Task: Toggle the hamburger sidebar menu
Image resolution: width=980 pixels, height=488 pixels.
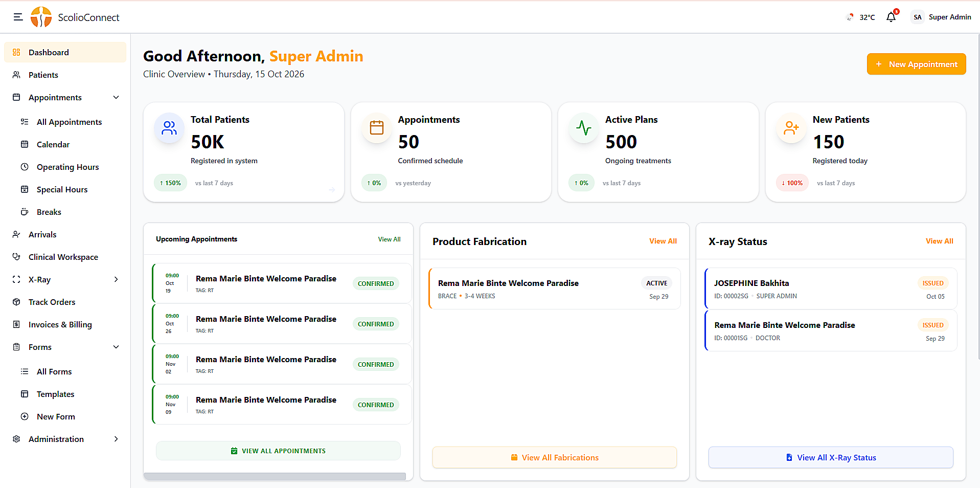Action: point(18,17)
